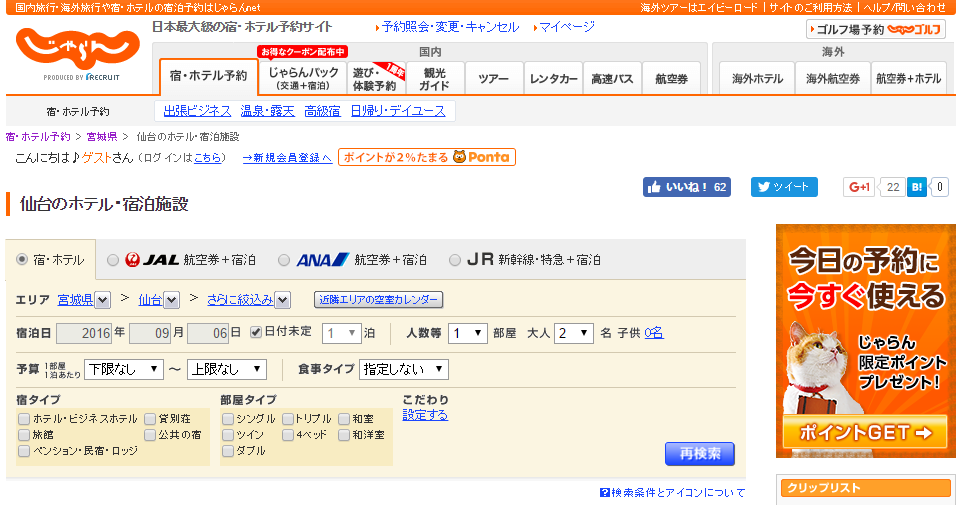The width and height of the screenshot is (973, 505).
Task: Open the 仙台 area dropdown arrow
Action: point(172,300)
